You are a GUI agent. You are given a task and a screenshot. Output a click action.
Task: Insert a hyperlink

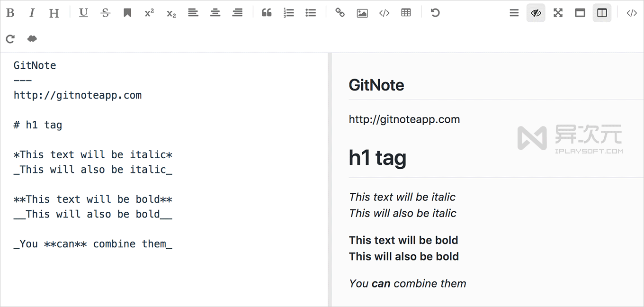click(x=340, y=13)
